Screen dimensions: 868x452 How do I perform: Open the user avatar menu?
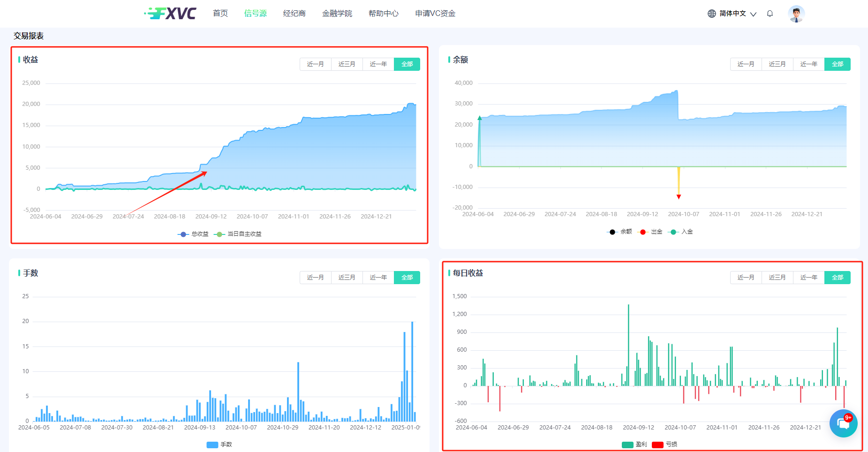pyautogui.click(x=796, y=14)
